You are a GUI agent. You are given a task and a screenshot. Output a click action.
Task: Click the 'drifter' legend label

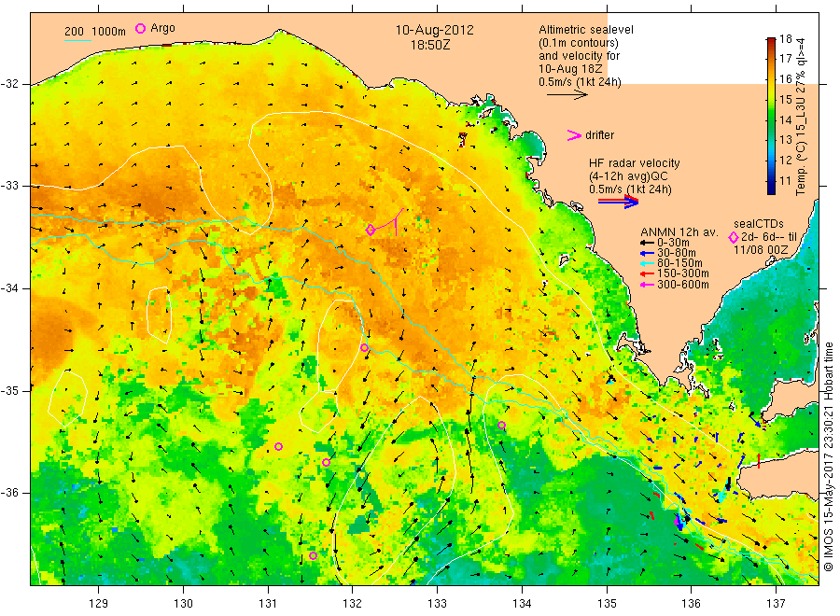click(599, 135)
